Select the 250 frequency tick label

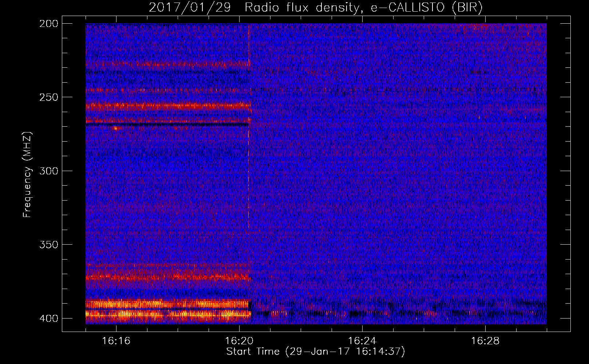coord(48,97)
